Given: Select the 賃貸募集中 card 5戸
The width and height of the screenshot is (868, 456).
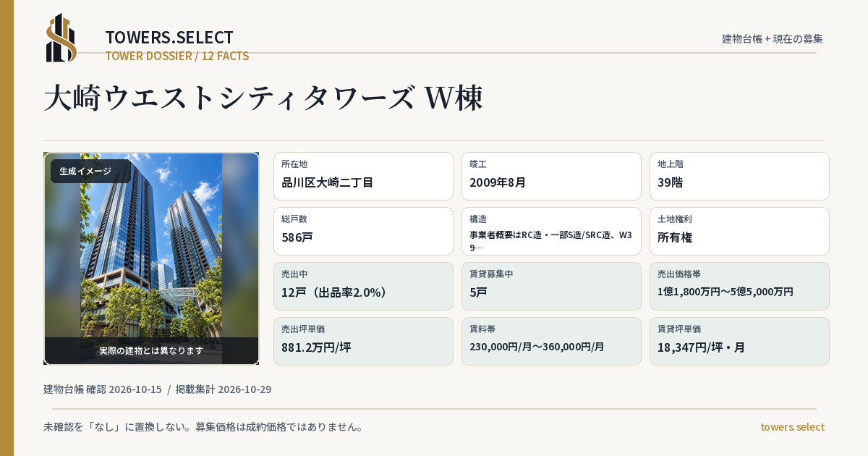Looking at the screenshot, I should [551, 286].
